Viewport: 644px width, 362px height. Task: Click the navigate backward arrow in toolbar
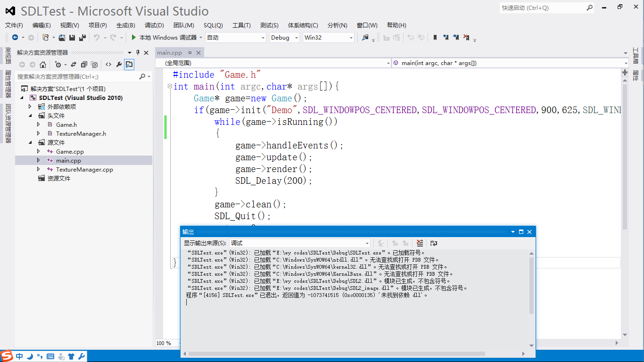coord(15,37)
